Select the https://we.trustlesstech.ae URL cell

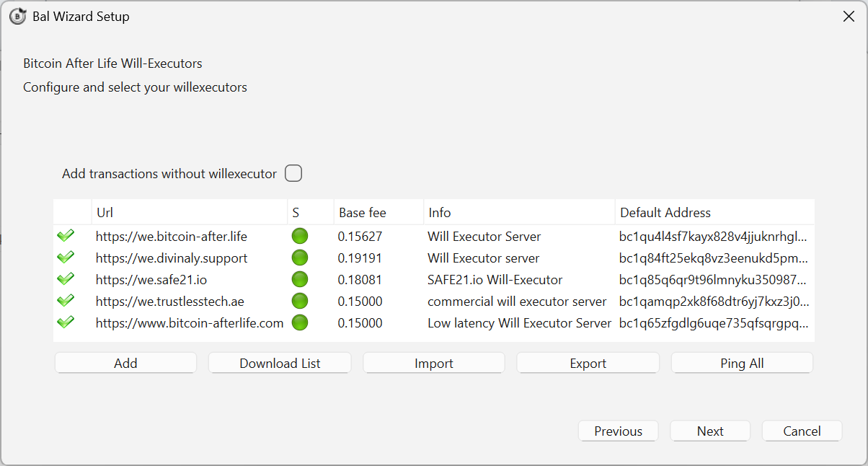(x=189, y=301)
